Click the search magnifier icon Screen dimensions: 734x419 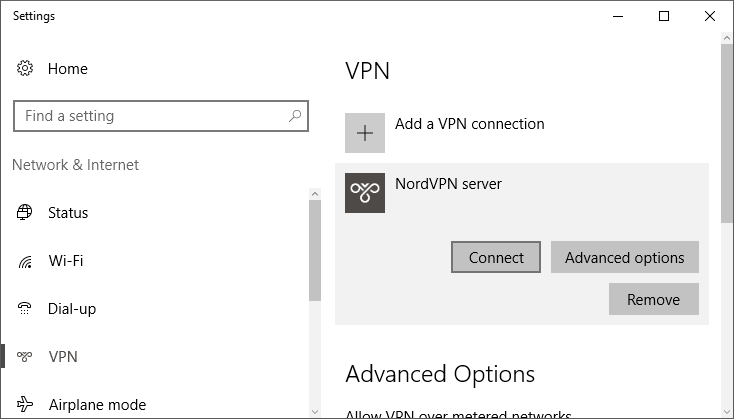pyautogui.click(x=294, y=116)
